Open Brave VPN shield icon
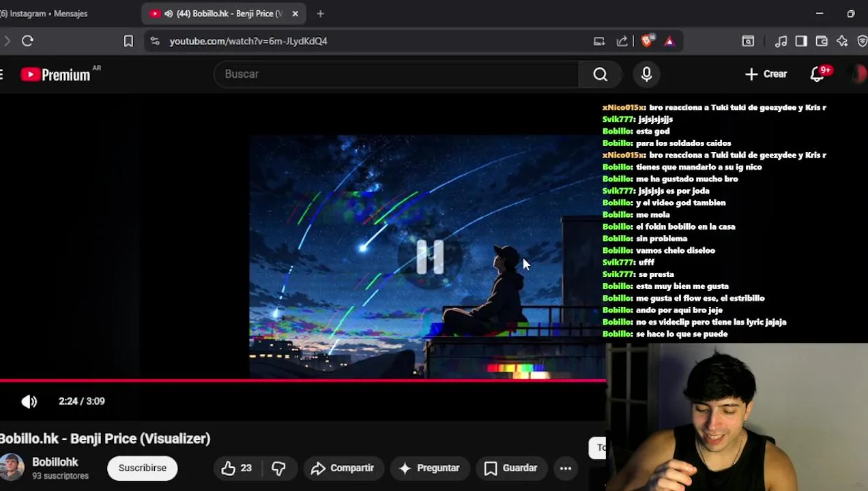This screenshot has width=868, height=491. pyautogui.click(x=863, y=41)
